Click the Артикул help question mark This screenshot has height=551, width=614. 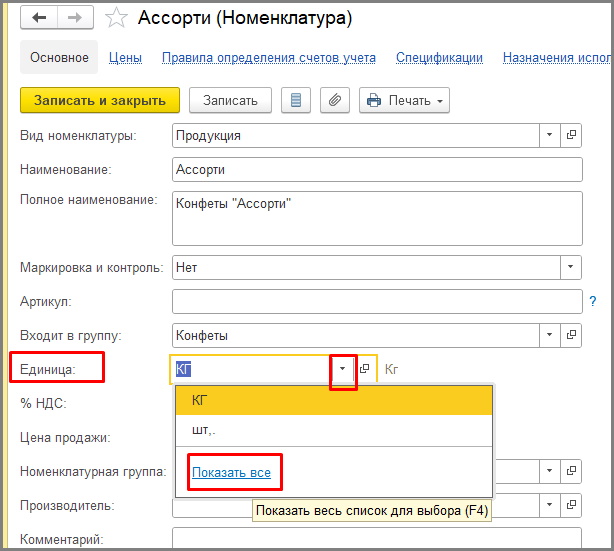pyautogui.click(x=592, y=301)
